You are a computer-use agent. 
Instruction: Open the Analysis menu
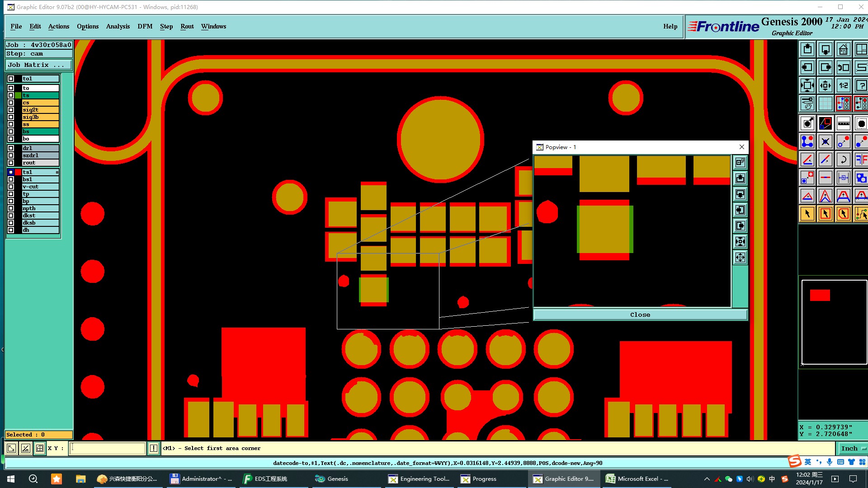click(x=118, y=26)
